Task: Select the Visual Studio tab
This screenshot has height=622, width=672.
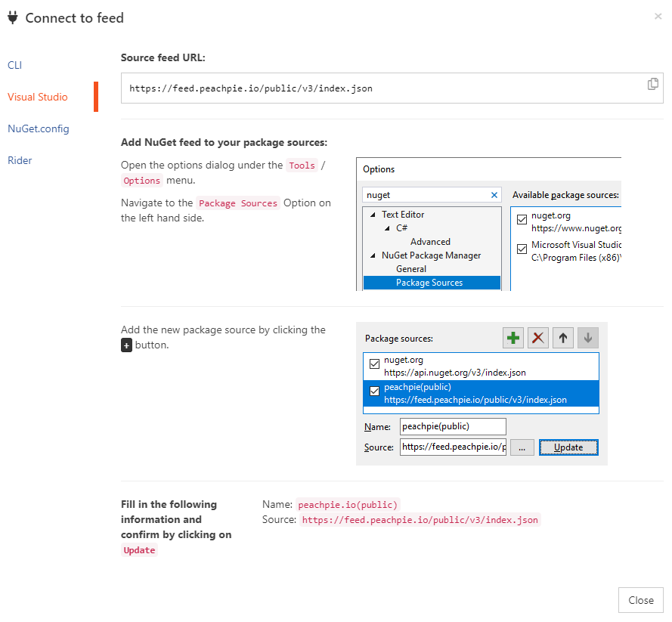Action: [x=38, y=97]
